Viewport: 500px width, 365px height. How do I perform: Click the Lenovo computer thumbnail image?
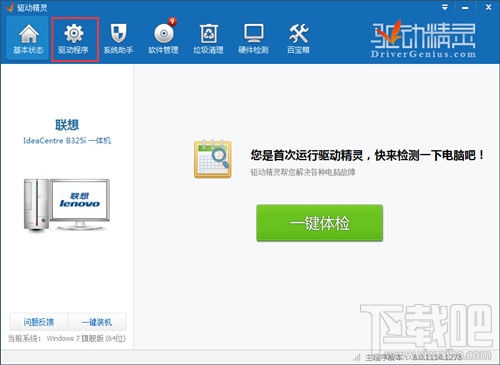[67, 205]
